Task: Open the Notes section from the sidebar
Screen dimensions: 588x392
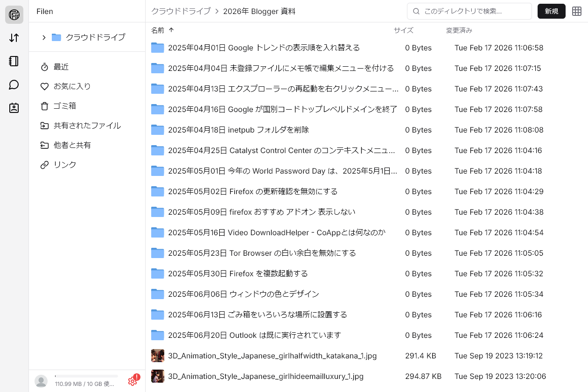Action: pyautogui.click(x=14, y=61)
